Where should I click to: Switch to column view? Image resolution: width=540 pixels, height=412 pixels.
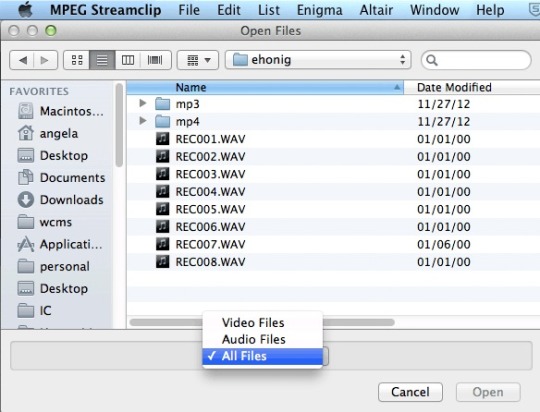click(128, 60)
